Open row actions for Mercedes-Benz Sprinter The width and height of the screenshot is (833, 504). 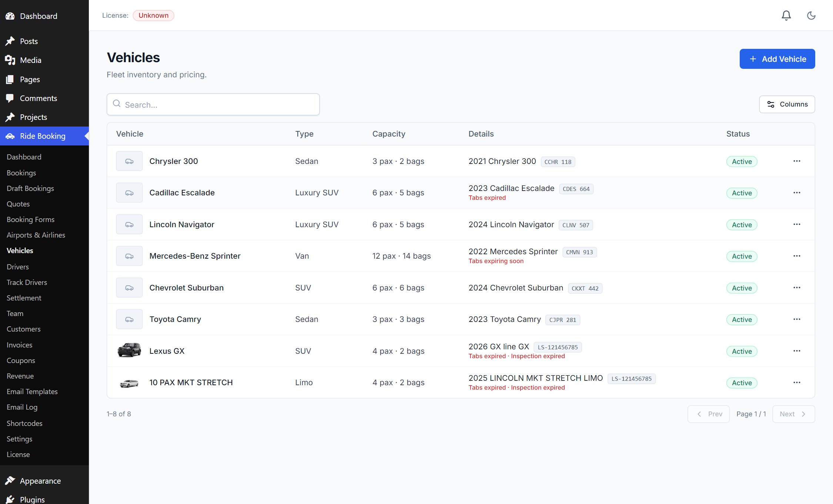(x=797, y=256)
